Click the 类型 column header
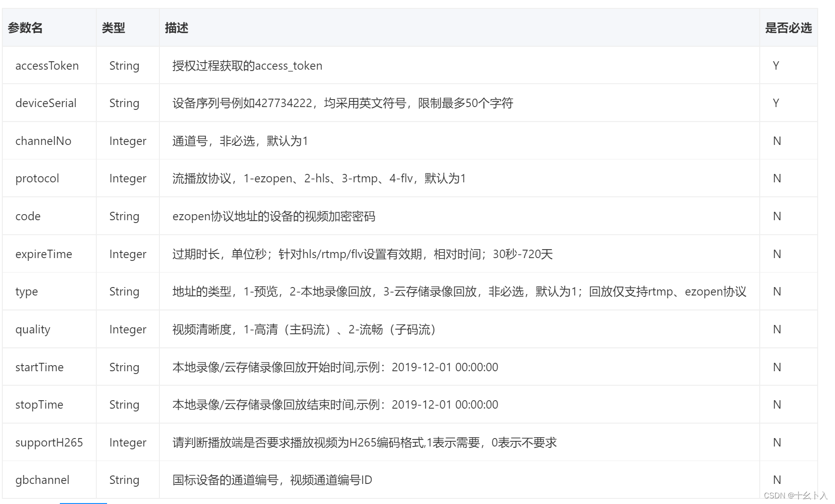Viewport: 835px width, 504px height. [114, 28]
